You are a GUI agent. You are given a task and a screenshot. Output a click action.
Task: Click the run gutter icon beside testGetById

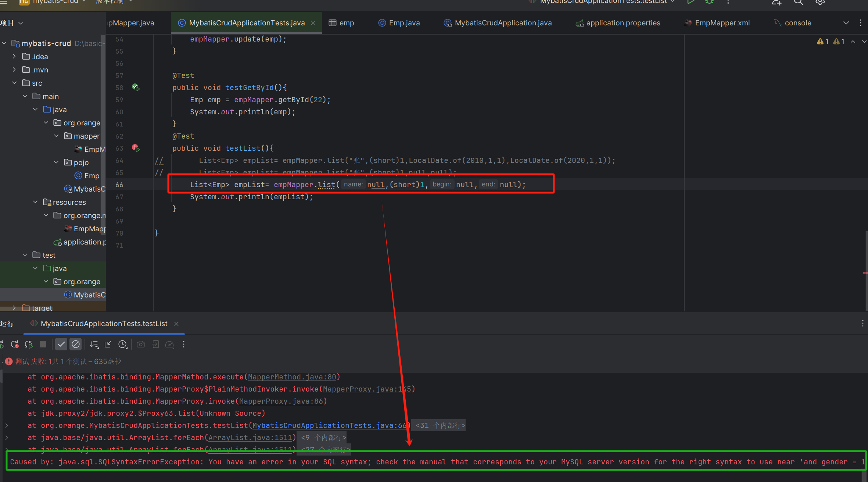[136, 88]
